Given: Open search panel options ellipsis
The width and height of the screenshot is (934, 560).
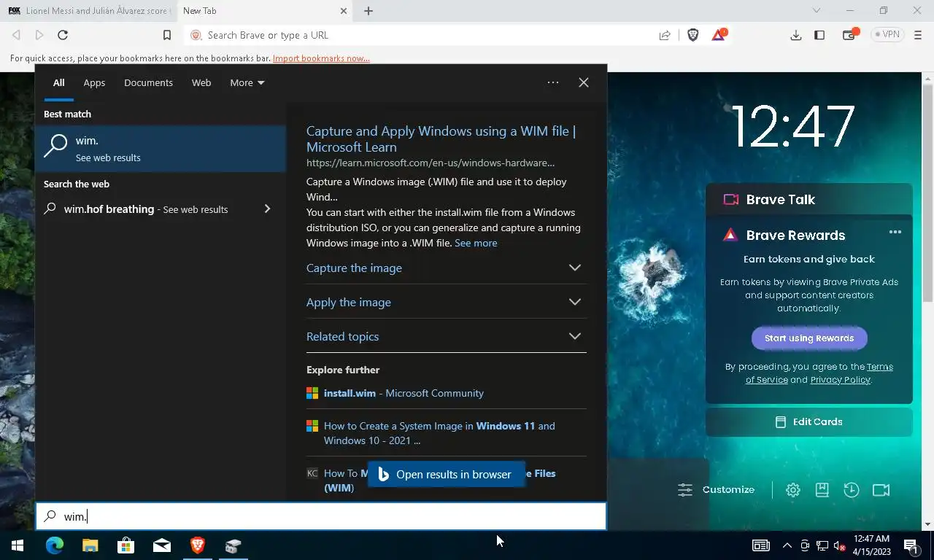Looking at the screenshot, I should 553,82.
